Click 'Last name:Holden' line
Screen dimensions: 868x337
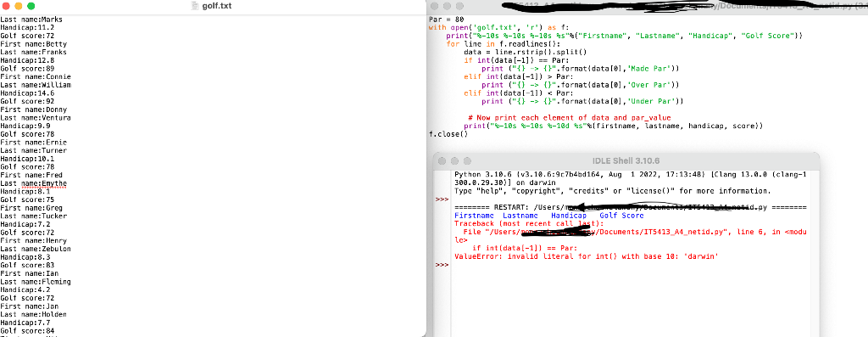[x=33, y=314]
